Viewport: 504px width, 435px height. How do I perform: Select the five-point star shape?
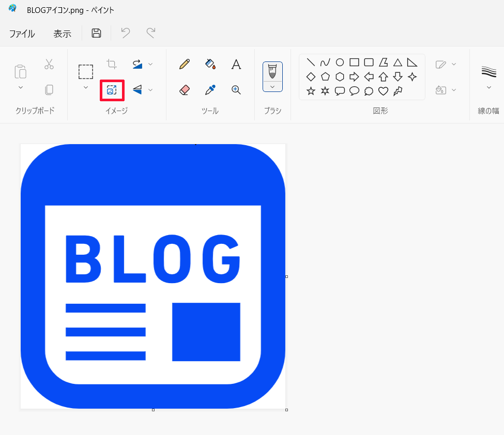[311, 91]
